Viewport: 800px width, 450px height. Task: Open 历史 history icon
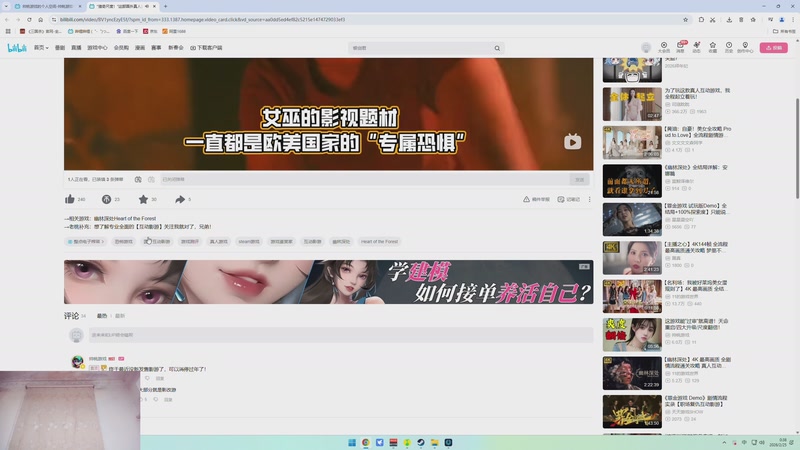coord(729,47)
